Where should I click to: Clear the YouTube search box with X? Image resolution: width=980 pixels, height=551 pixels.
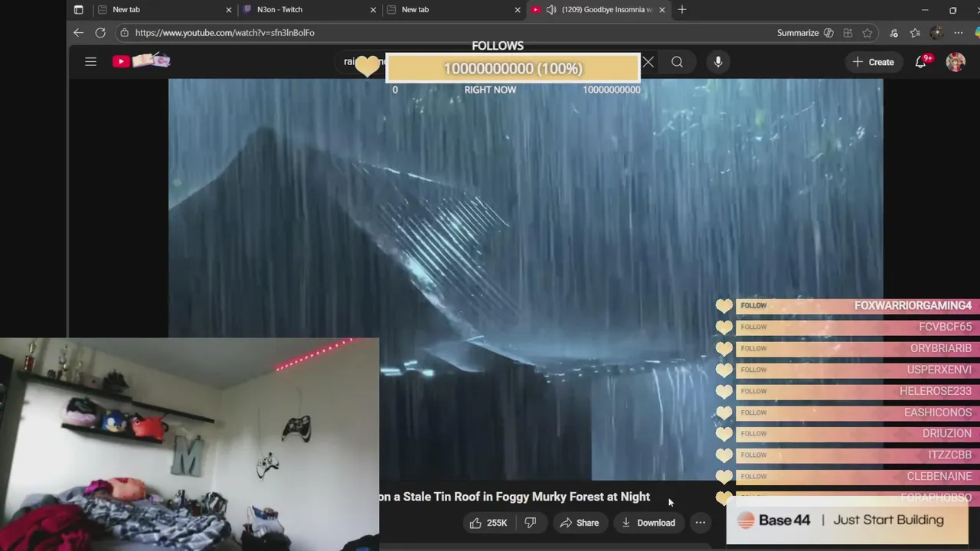(648, 62)
